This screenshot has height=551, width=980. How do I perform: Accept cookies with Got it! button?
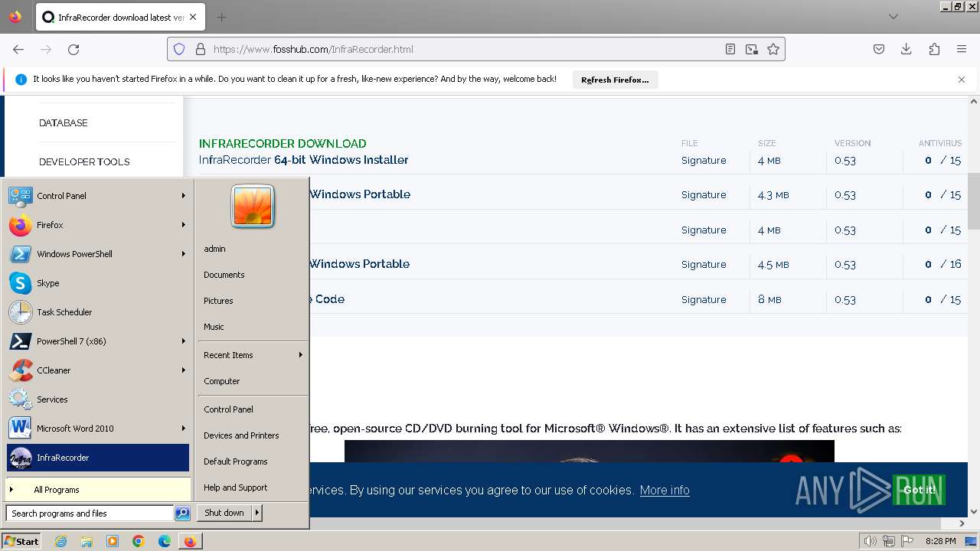click(919, 490)
